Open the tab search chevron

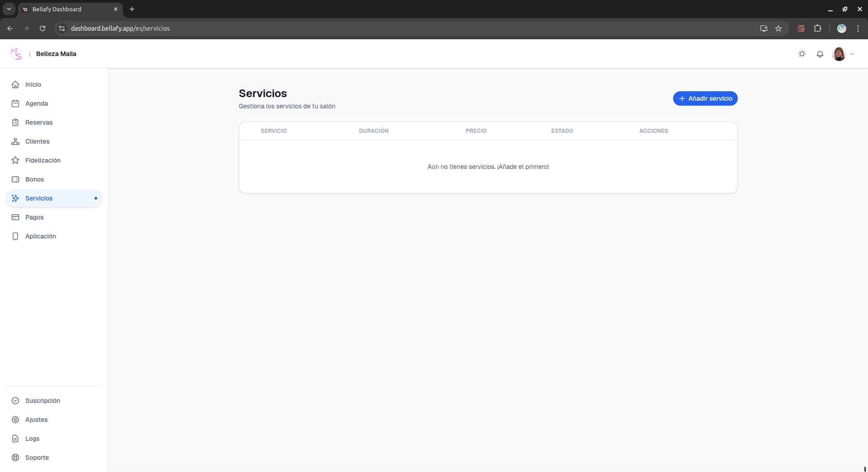click(x=9, y=9)
